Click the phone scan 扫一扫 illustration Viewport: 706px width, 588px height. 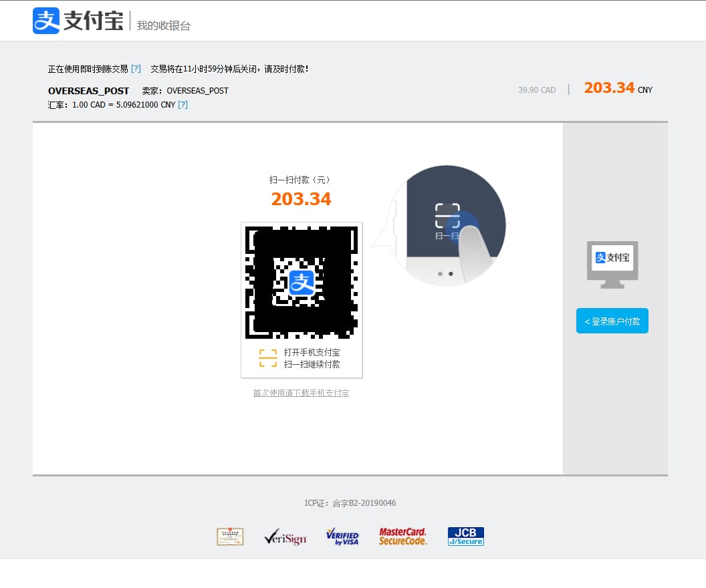(448, 220)
